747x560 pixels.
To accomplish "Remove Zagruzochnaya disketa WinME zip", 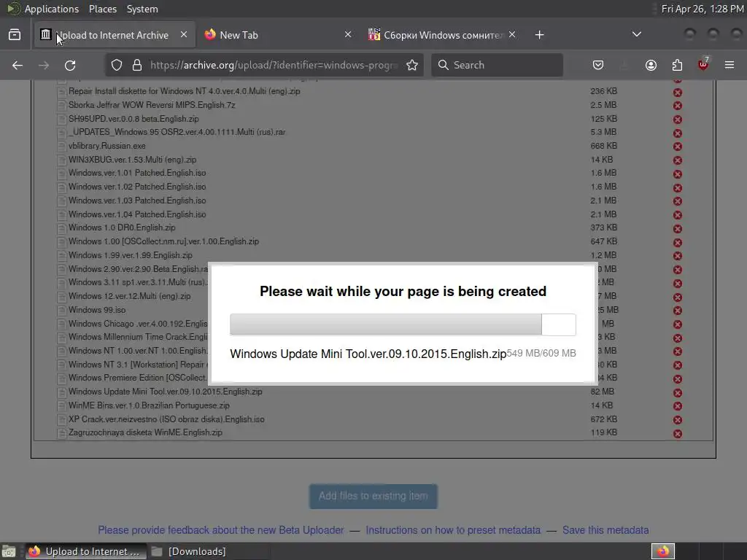I will tap(678, 434).
